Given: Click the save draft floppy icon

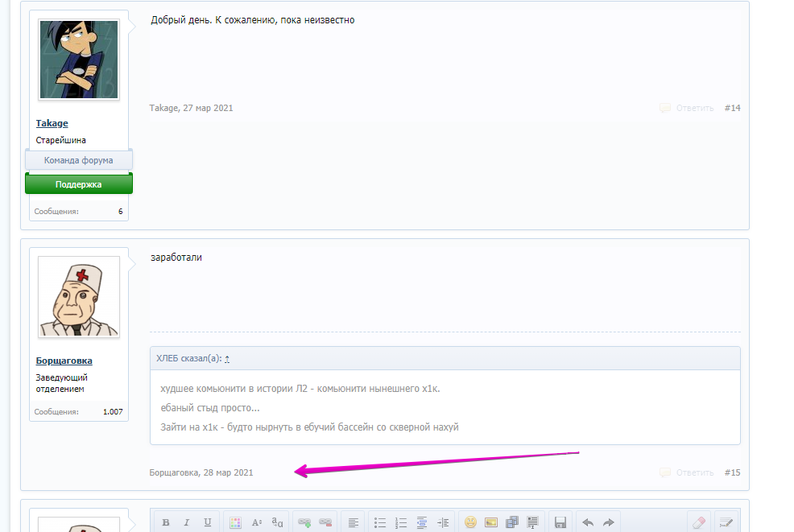Looking at the screenshot, I should (560, 522).
